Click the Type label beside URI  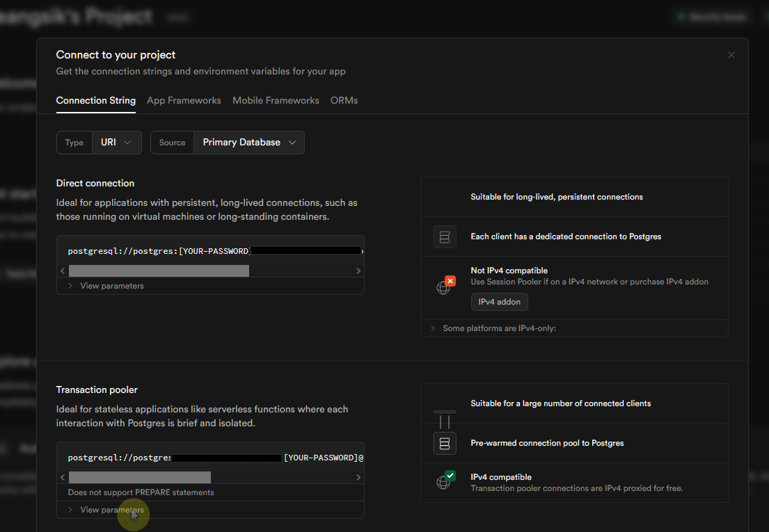click(74, 143)
